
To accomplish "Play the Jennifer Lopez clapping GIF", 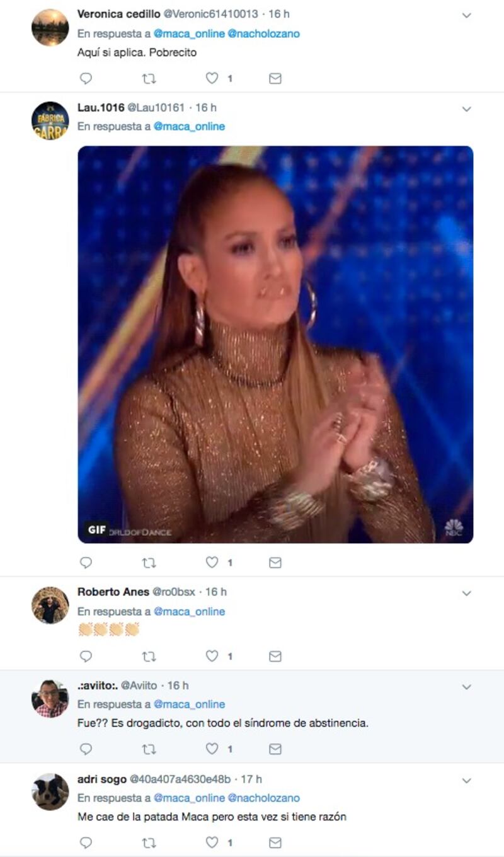I will tap(275, 345).
